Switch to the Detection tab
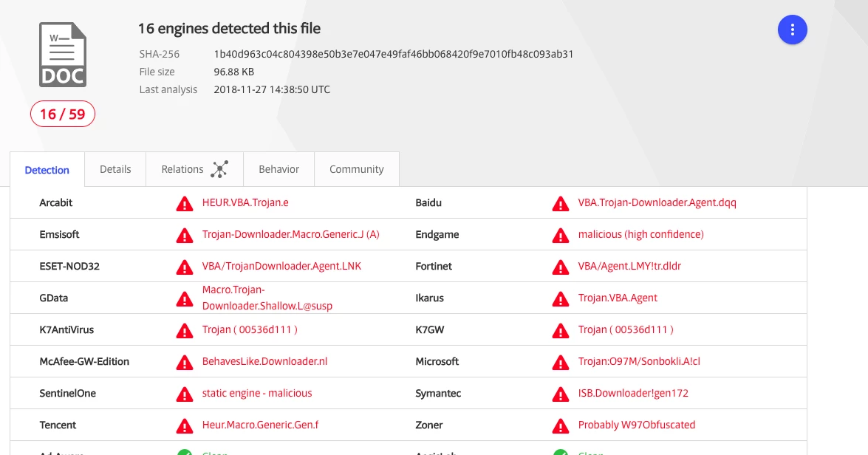Image resolution: width=868 pixels, height=455 pixels. [x=47, y=169]
